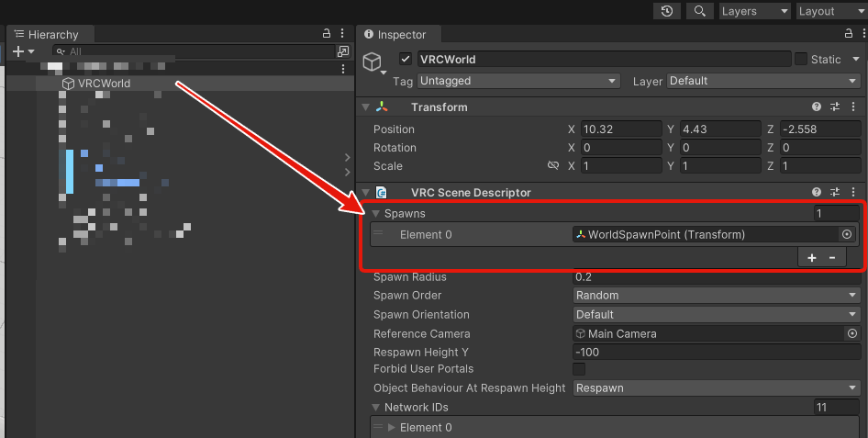Click the Position property label

394,129
